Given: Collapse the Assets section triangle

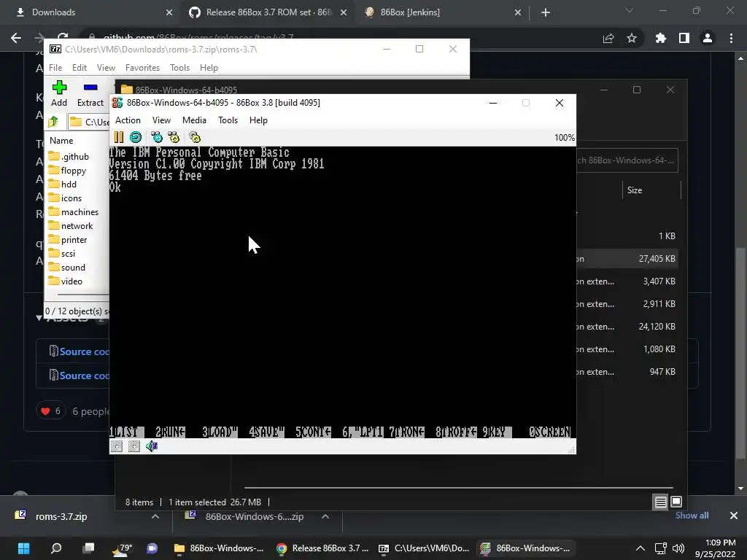Looking at the screenshot, I should tap(39, 318).
